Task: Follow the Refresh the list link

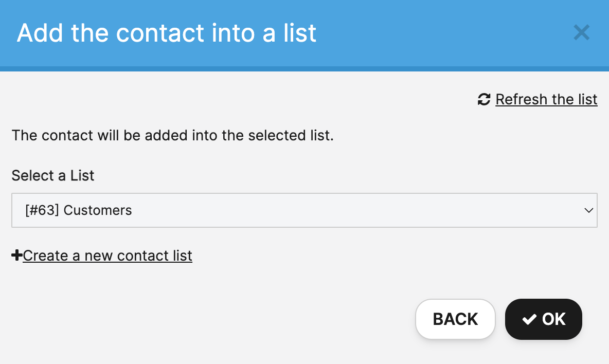Action: (x=546, y=99)
